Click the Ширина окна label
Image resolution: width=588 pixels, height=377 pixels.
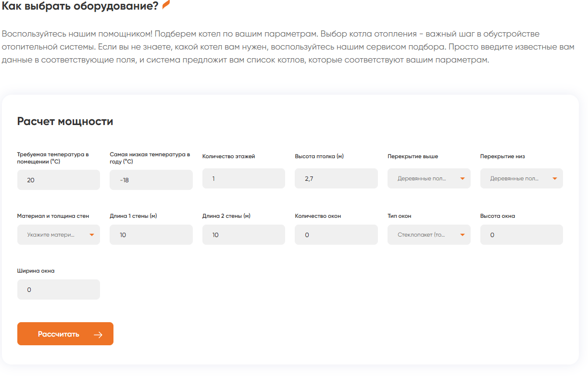(x=36, y=271)
